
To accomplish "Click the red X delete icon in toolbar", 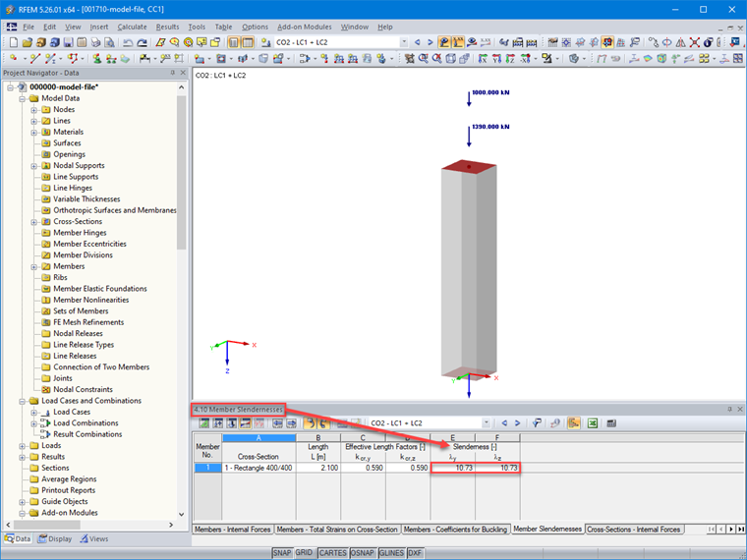I will click(x=695, y=42).
